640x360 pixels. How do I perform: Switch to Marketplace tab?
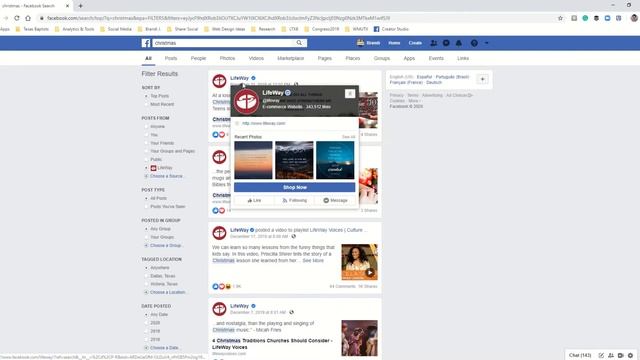[291, 58]
